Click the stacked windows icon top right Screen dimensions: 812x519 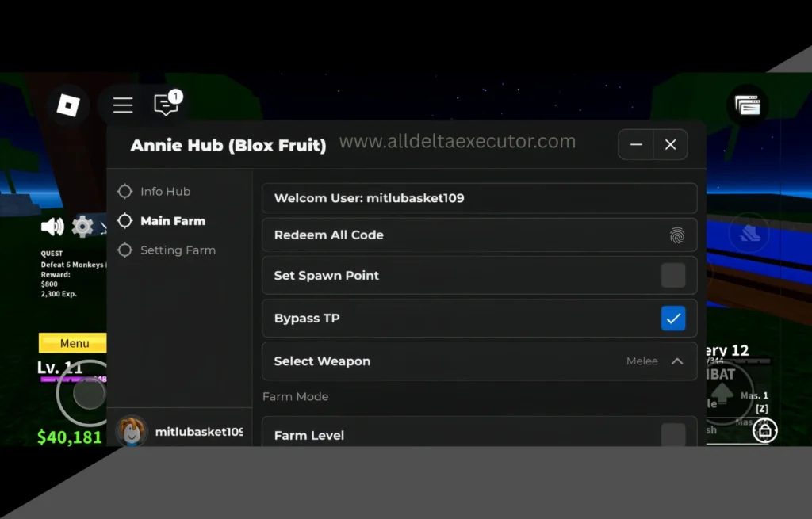tap(747, 105)
